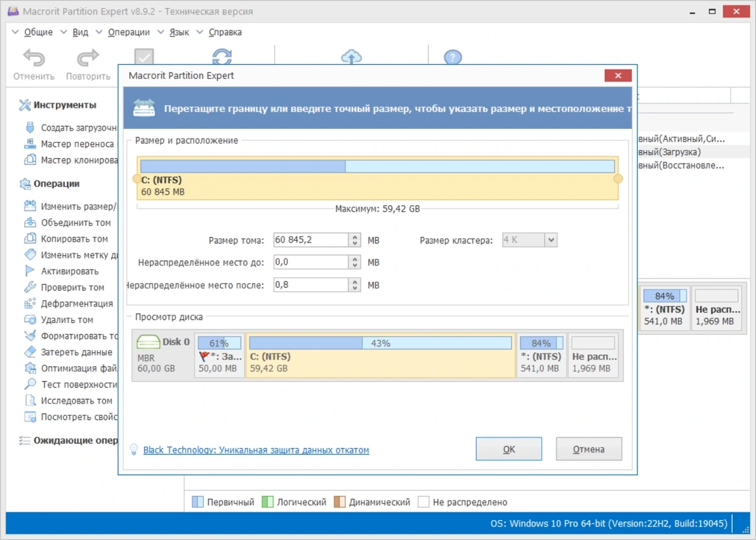Open the Язык menu
Screen dimensions: 756x540
[x=179, y=32]
